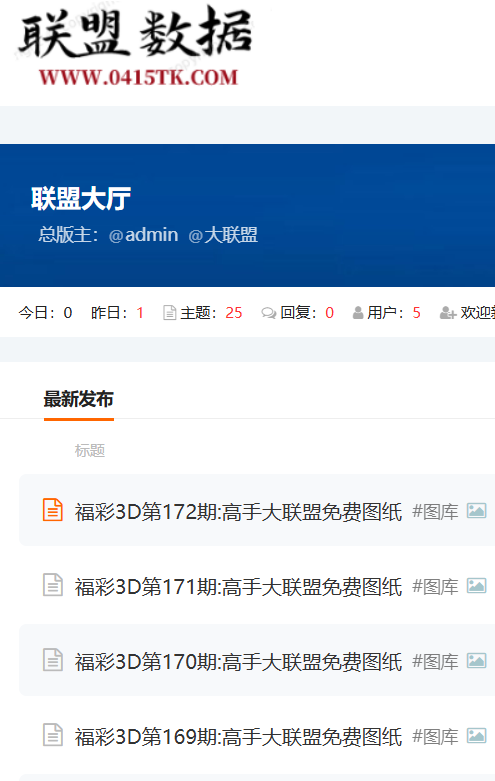Click the 联盟大厅 forum title
The image size is (495, 781).
point(81,198)
